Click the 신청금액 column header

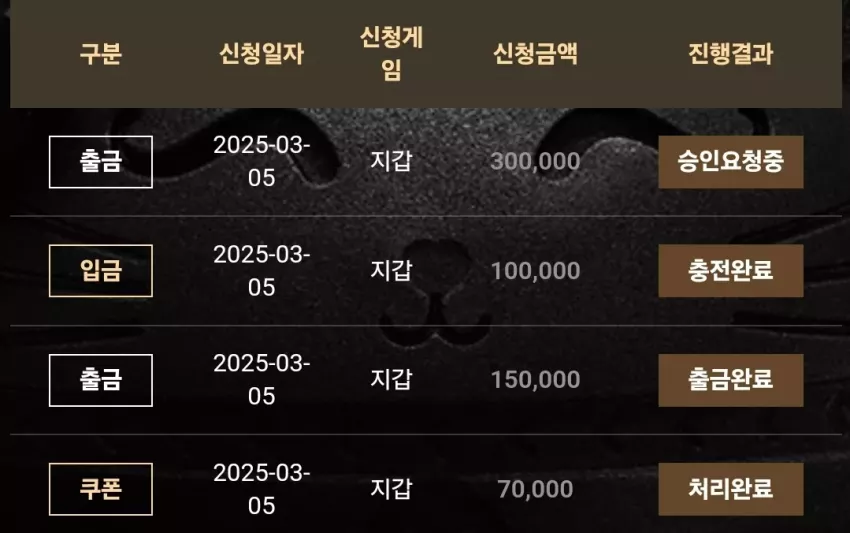[536, 54]
